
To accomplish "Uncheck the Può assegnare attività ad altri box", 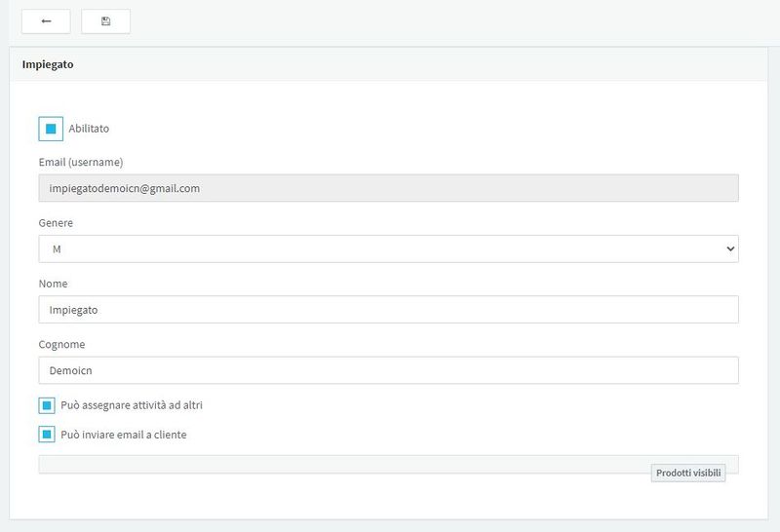I will pyautogui.click(x=47, y=405).
